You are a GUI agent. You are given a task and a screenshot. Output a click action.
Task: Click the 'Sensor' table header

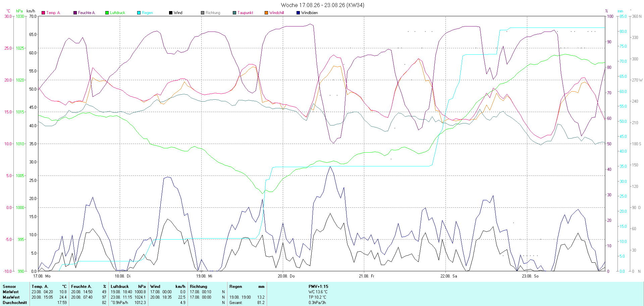9,287
